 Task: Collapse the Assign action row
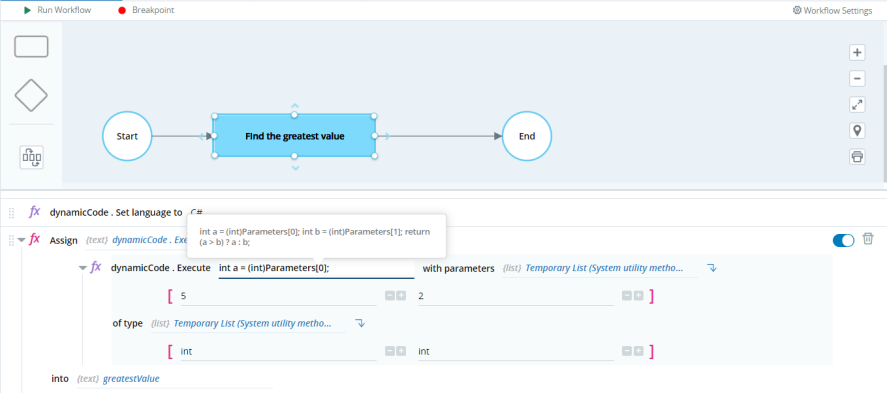[21, 240]
